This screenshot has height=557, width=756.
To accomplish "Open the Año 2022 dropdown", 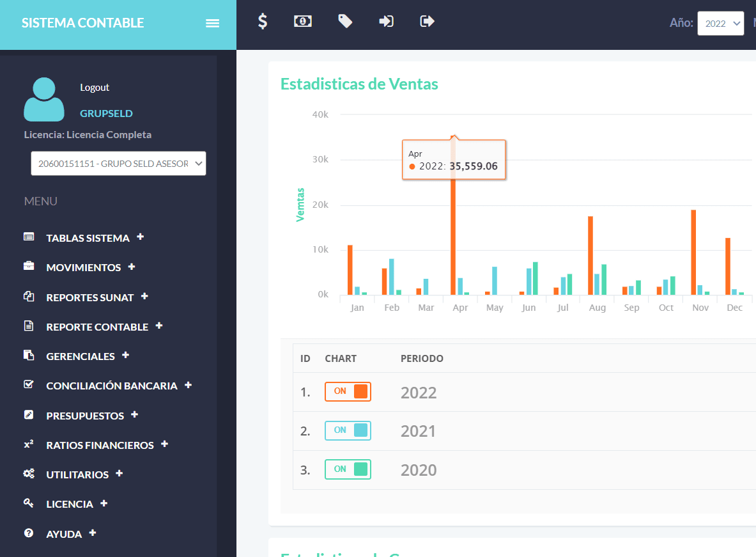I will (721, 24).
